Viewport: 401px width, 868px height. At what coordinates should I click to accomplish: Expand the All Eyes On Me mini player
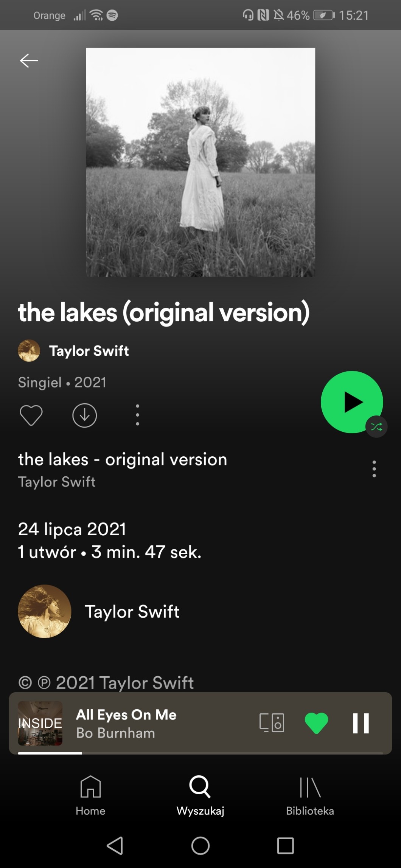coord(151,723)
